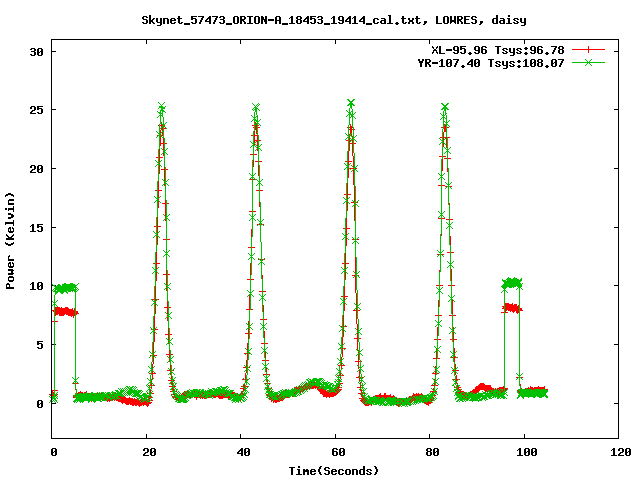The image size is (640, 480).
Task: Click the red calibration plateau near 97 seconds
Action: tap(512, 308)
